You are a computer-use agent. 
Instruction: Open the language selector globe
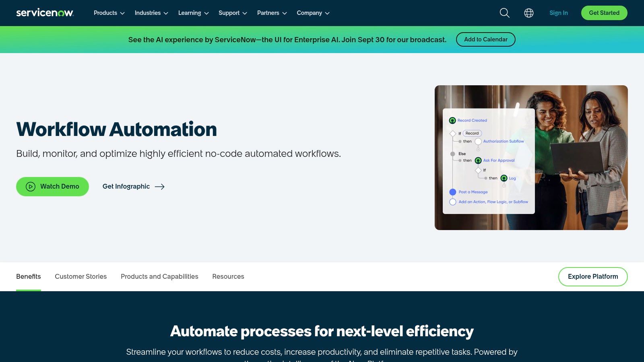(x=528, y=13)
